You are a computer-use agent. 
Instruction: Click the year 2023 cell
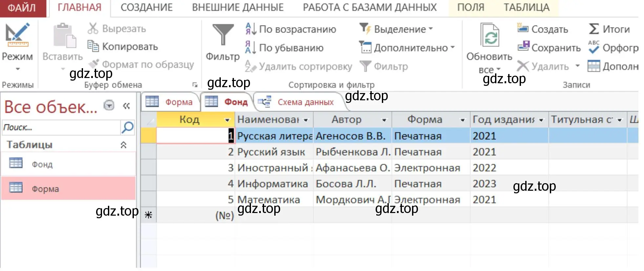[x=509, y=184]
